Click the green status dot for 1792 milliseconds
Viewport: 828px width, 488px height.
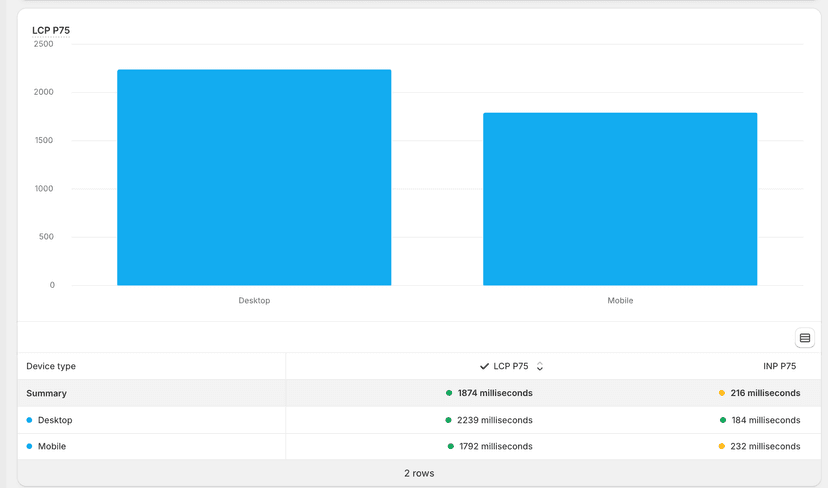451,446
